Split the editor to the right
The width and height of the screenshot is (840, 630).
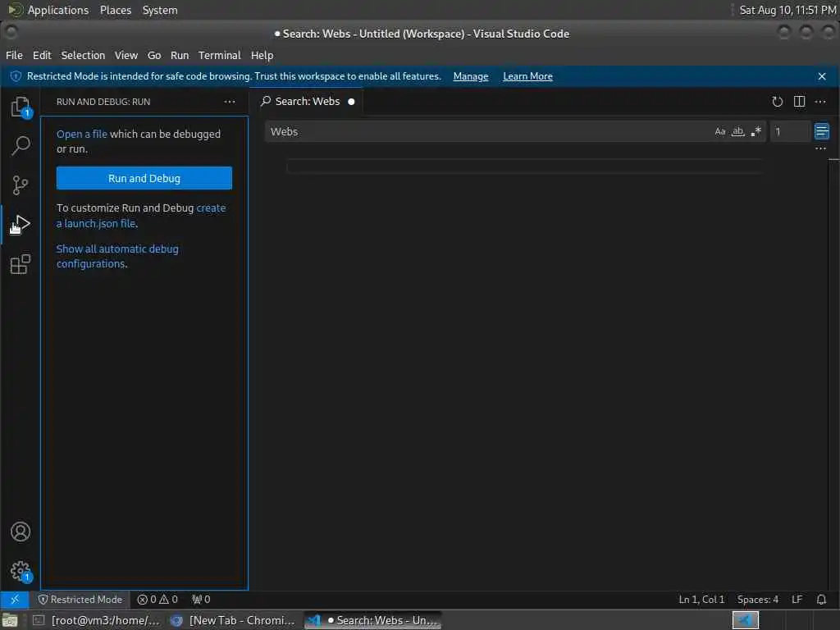[799, 101]
